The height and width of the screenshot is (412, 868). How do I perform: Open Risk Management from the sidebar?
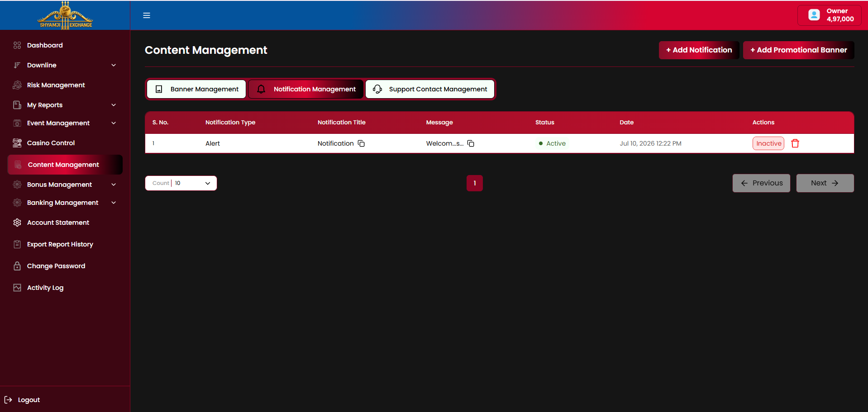56,85
